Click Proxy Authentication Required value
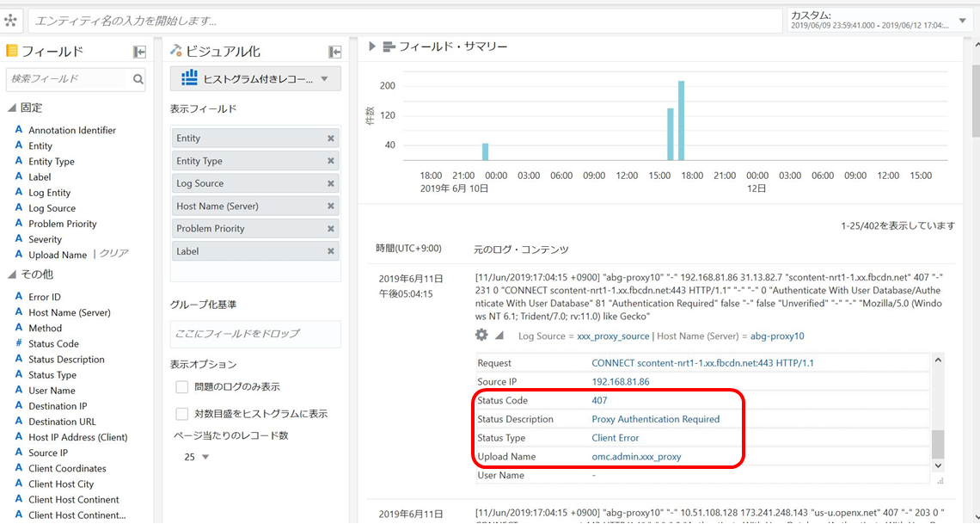The width and height of the screenshot is (980, 524). (x=656, y=419)
